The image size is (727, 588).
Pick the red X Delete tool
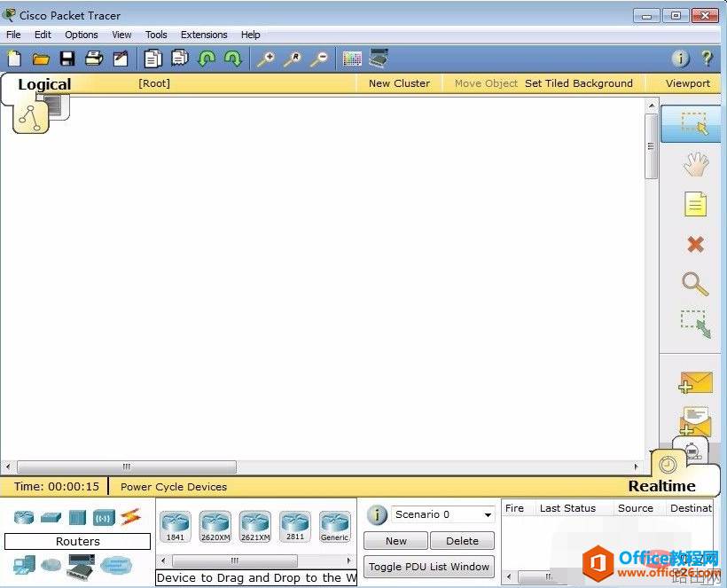click(695, 244)
